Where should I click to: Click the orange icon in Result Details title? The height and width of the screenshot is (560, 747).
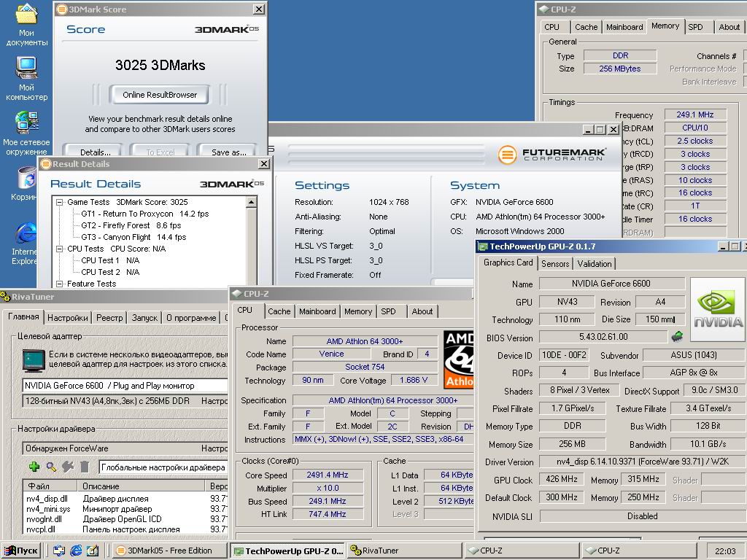tap(46, 164)
